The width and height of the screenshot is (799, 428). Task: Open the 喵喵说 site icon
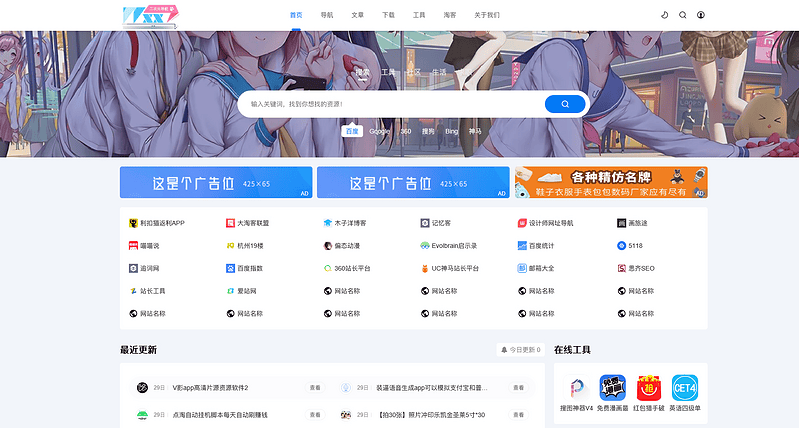(133, 246)
